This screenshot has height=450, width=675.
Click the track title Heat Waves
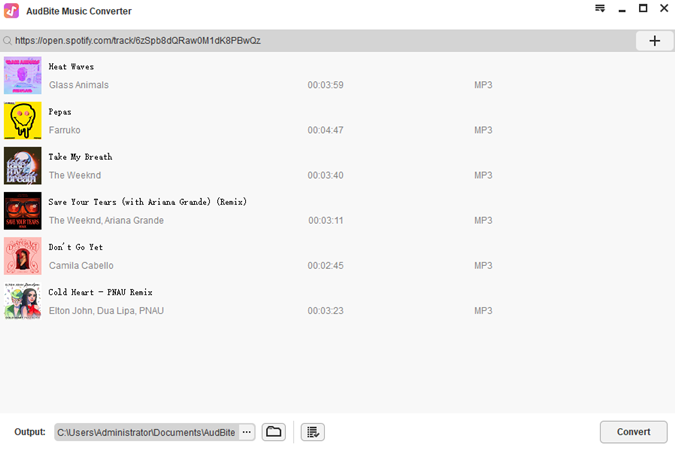(x=71, y=67)
